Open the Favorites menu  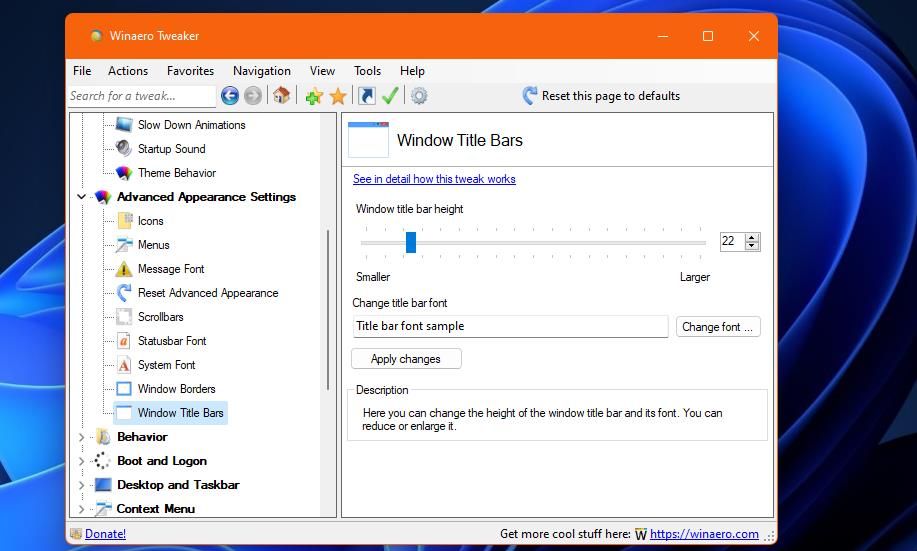(190, 71)
